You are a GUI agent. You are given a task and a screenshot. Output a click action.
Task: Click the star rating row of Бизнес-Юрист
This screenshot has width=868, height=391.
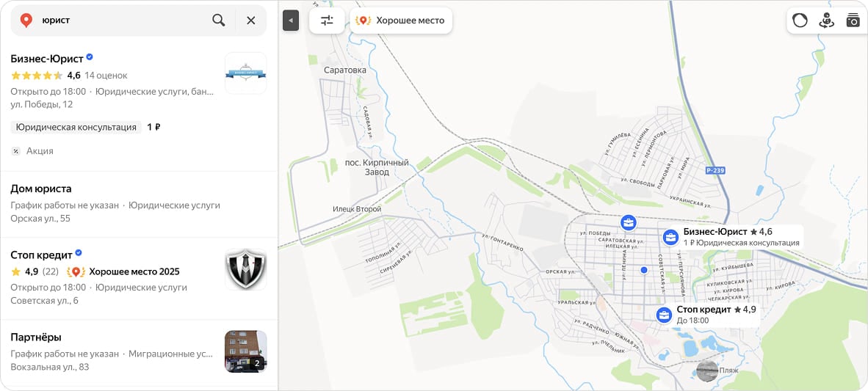coord(37,76)
